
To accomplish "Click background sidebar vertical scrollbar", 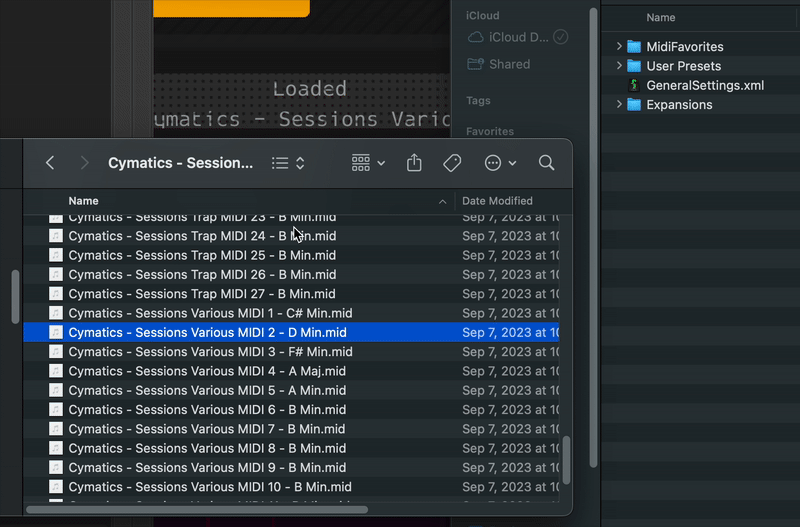I will coord(593,238).
